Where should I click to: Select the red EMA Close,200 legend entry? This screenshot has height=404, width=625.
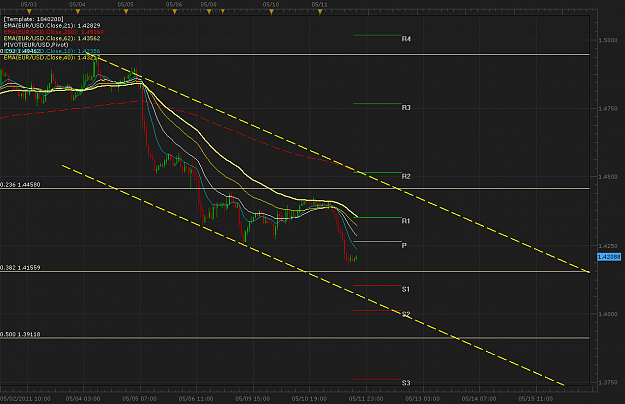[x=53, y=32]
